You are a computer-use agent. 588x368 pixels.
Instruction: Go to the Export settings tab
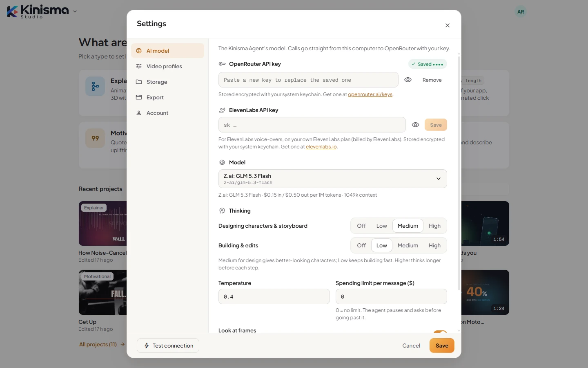tap(167, 97)
